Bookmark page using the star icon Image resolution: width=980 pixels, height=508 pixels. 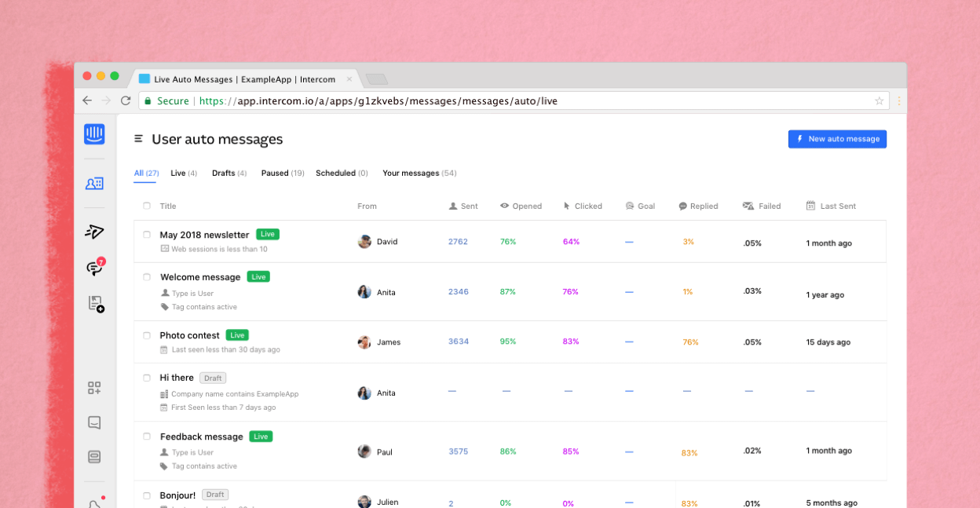pyautogui.click(x=879, y=101)
